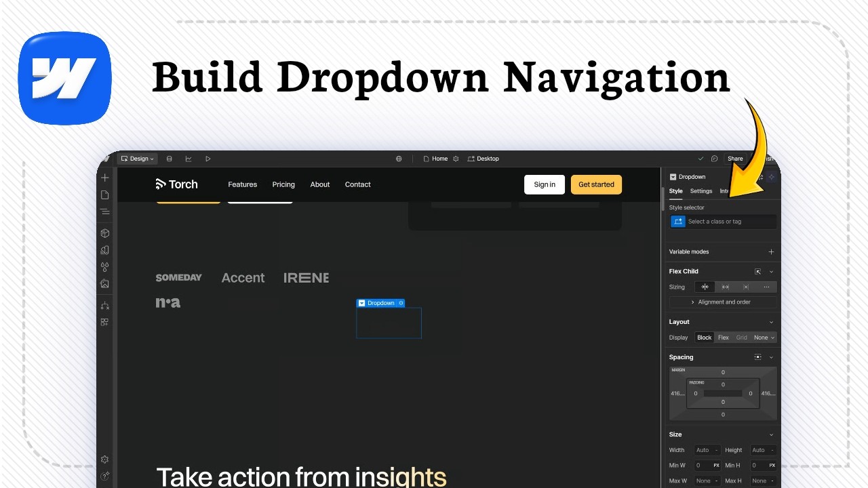
Task: Set Display to Block
Action: (705, 338)
